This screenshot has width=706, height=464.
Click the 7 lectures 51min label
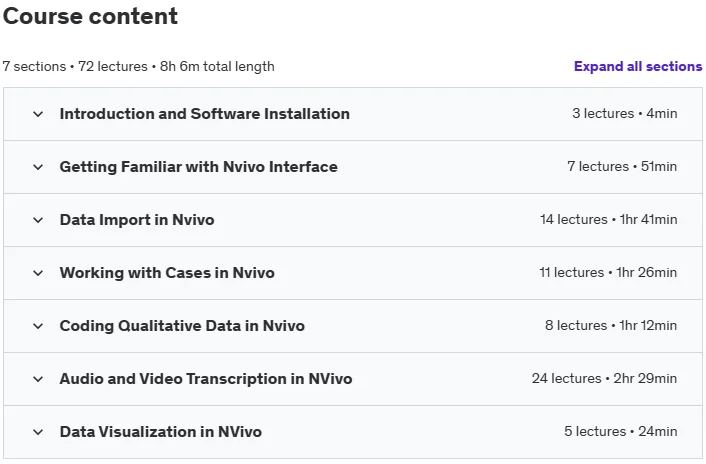pyautogui.click(x=622, y=167)
